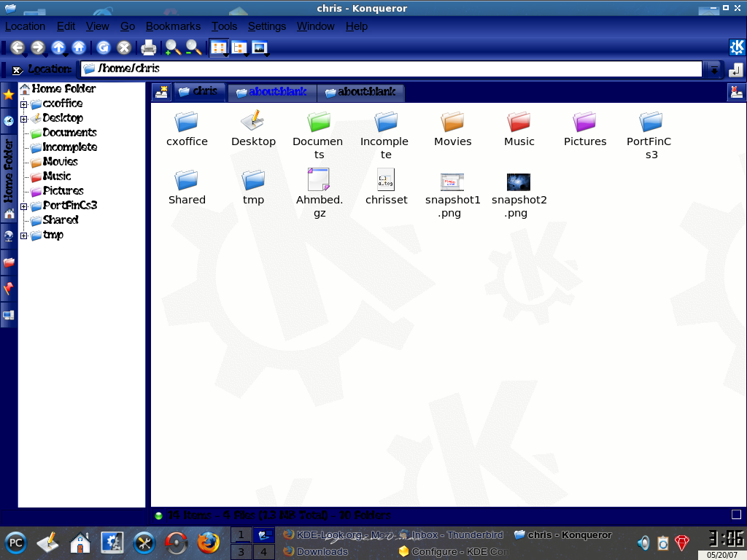Toggle the view link checkbox in status bar
747x560 pixels.
(x=736, y=514)
